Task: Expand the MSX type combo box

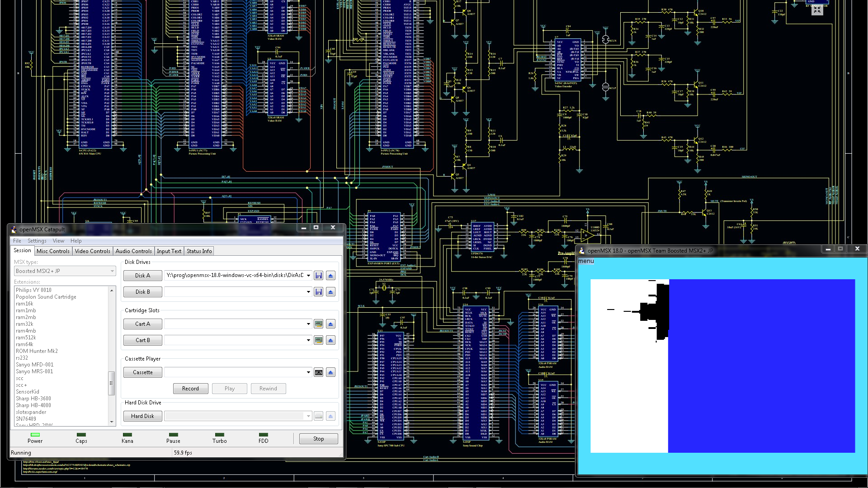Action: [112, 271]
